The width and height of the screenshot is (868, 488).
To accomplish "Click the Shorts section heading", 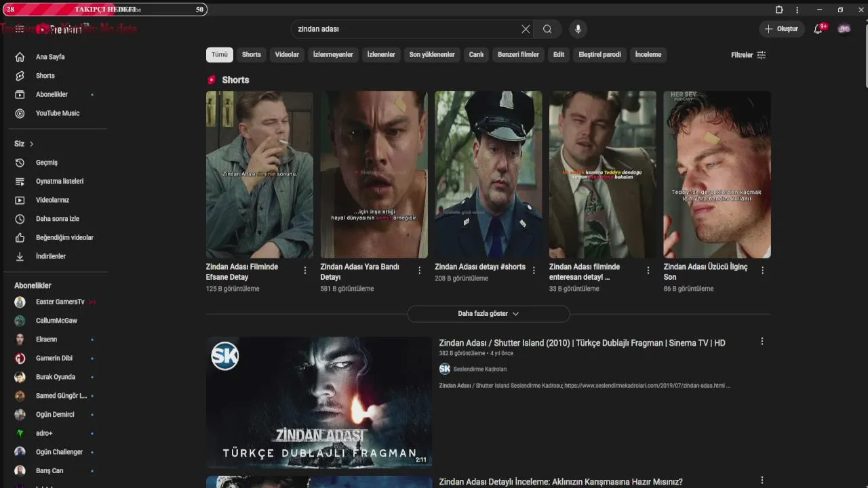I will [x=235, y=80].
